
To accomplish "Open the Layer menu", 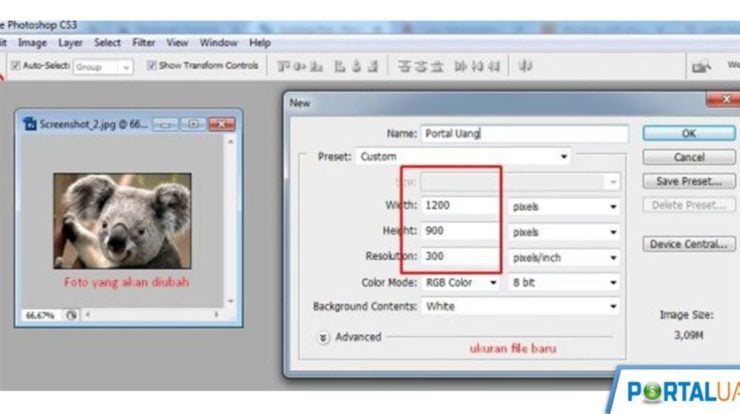I will pos(70,43).
